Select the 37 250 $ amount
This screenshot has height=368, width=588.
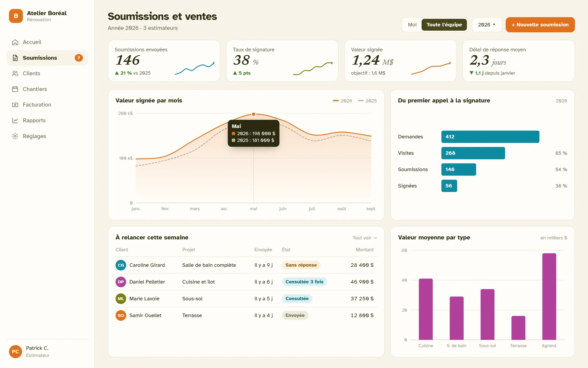coord(362,299)
